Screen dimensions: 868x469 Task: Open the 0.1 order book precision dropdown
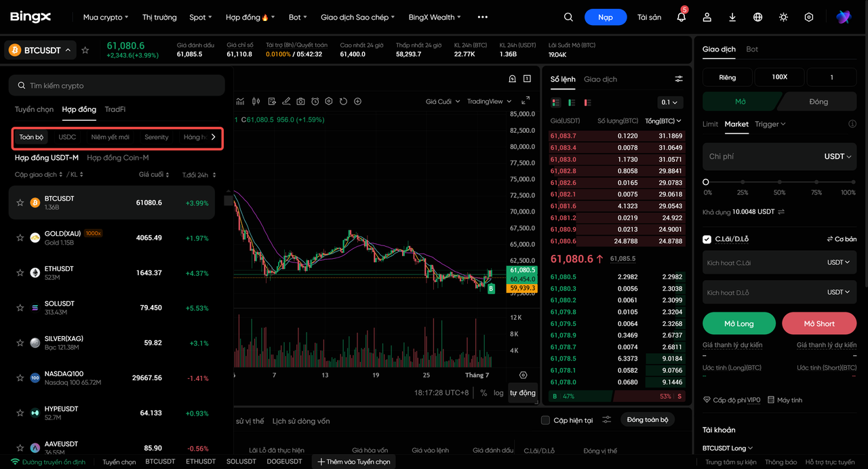[x=670, y=102]
